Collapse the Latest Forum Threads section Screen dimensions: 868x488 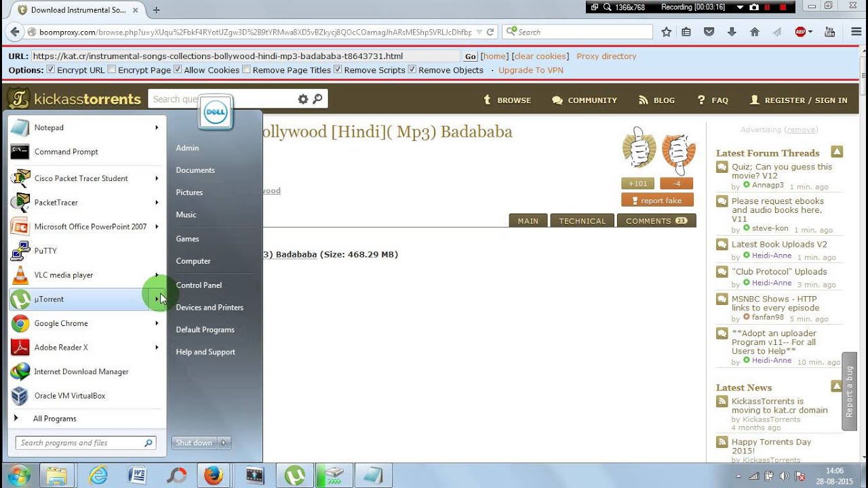pyautogui.click(x=837, y=152)
